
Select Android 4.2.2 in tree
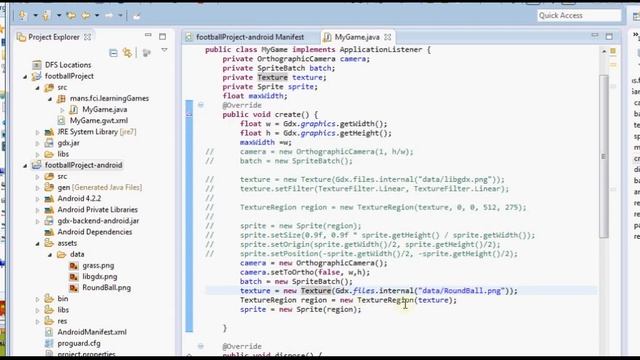pyautogui.click(x=79, y=198)
